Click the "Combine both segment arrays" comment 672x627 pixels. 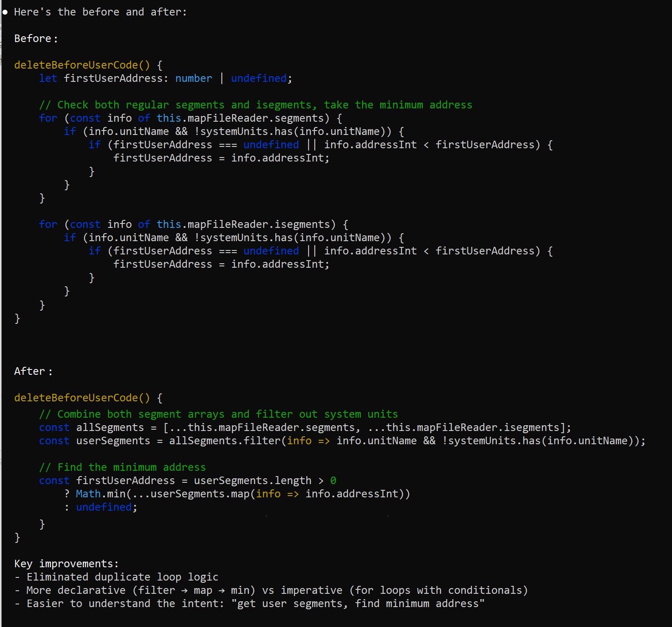tap(218, 415)
